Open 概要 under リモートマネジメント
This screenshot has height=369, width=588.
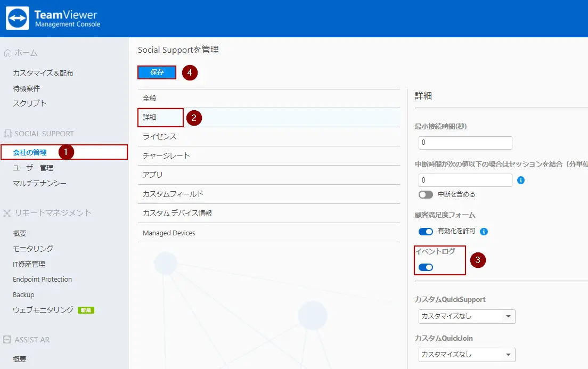point(20,233)
